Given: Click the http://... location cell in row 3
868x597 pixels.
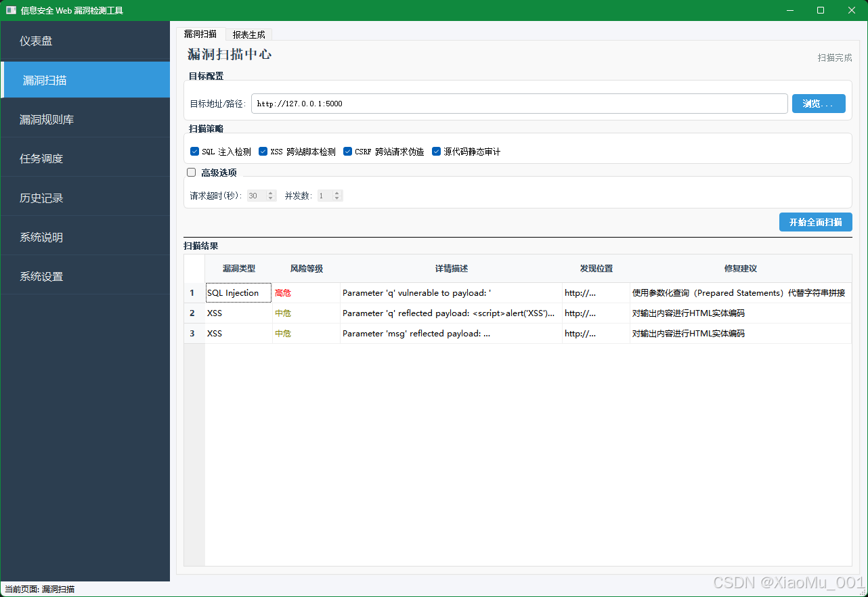Looking at the screenshot, I should point(596,334).
